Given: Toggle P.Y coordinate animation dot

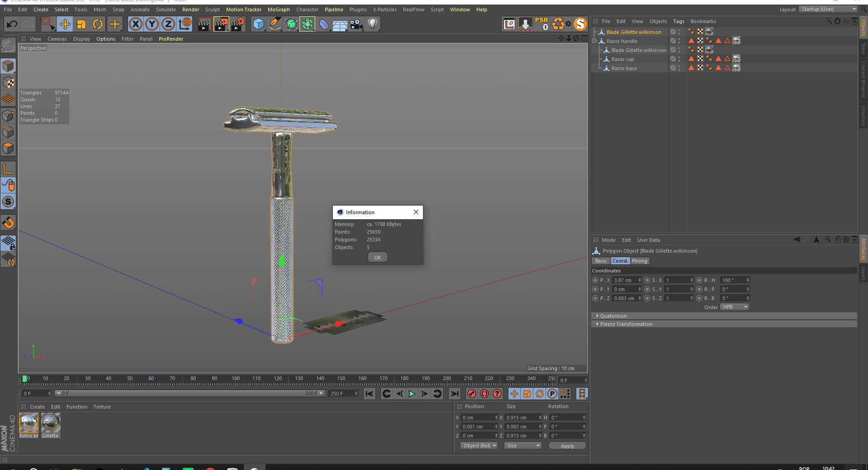Looking at the screenshot, I should pos(595,289).
